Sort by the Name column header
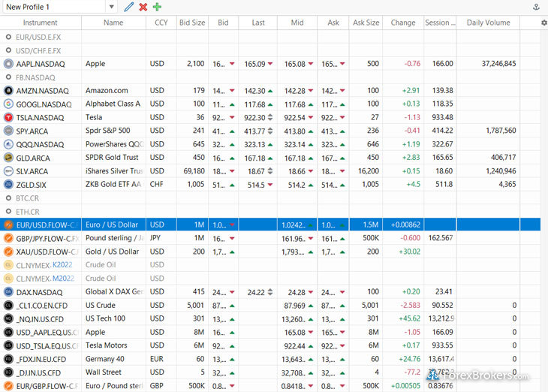Viewport: 548px width, 392px height. coord(113,23)
